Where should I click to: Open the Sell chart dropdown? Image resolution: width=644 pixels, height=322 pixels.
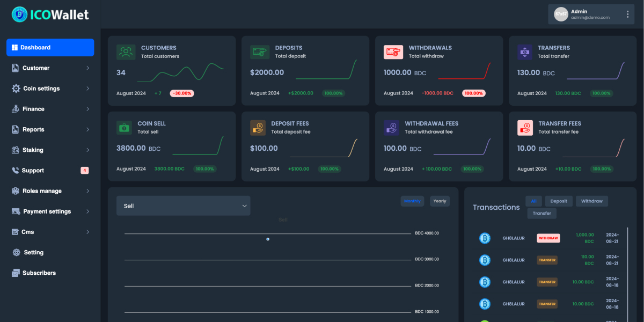pos(183,206)
